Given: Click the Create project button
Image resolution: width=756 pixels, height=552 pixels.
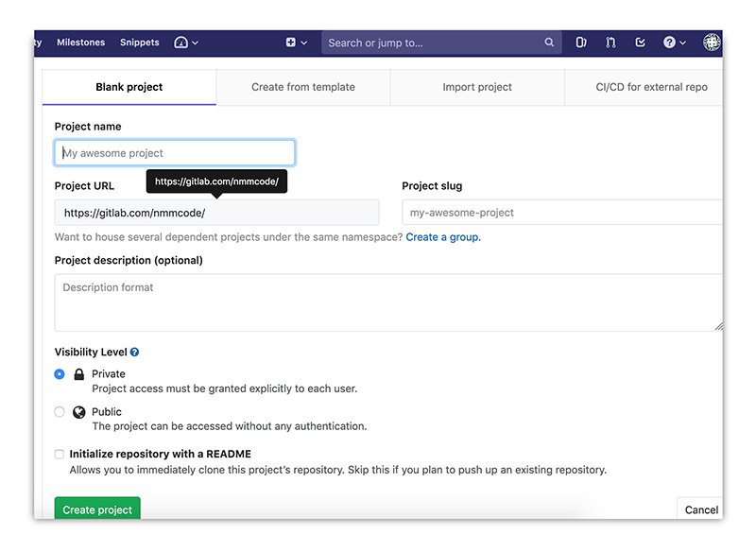Looking at the screenshot, I should pyautogui.click(x=97, y=509).
